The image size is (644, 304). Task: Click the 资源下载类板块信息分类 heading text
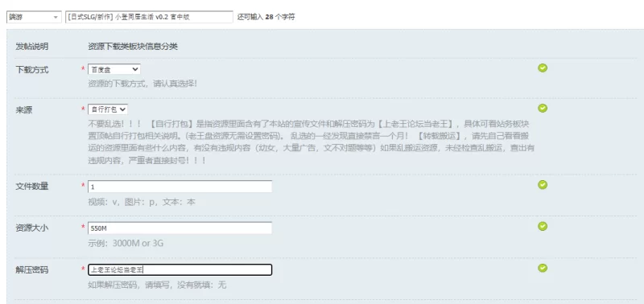coord(133,47)
